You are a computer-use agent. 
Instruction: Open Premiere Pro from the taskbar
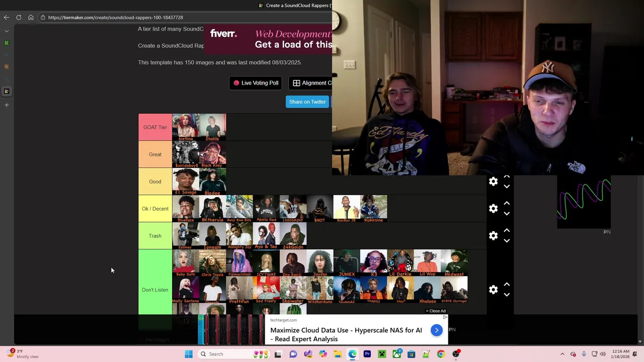367,354
